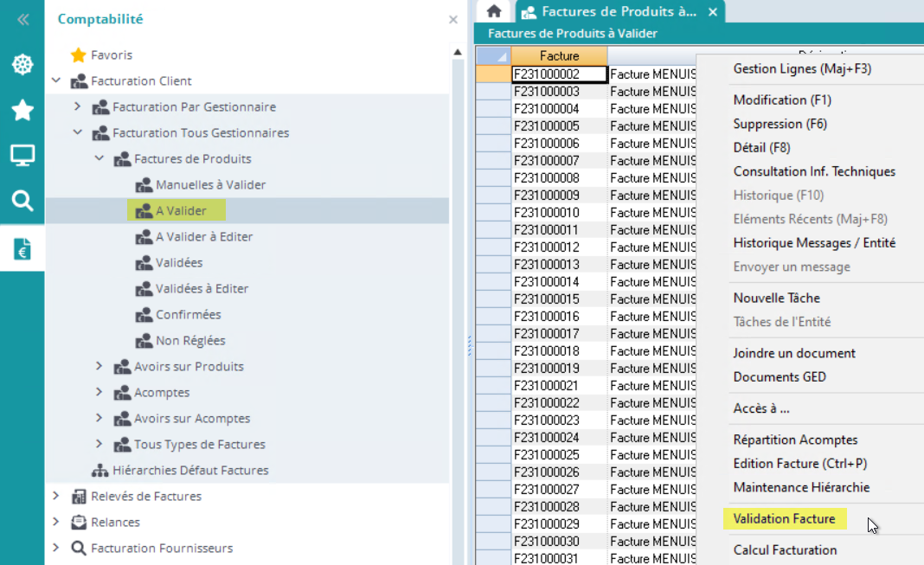Click Hiérarchies Défaut Factures tree item
This screenshot has height=565, width=924.
(x=189, y=471)
